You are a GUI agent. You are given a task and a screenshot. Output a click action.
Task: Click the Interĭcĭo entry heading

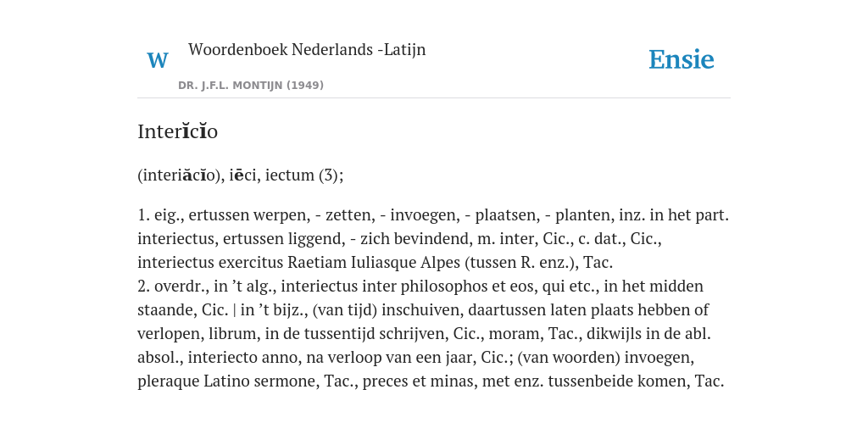point(178,131)
